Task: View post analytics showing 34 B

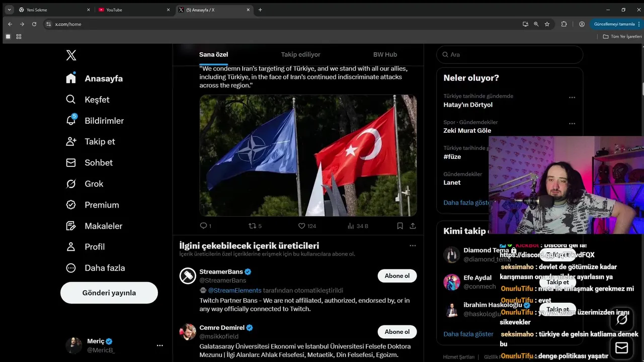Action: coord(358,226)
